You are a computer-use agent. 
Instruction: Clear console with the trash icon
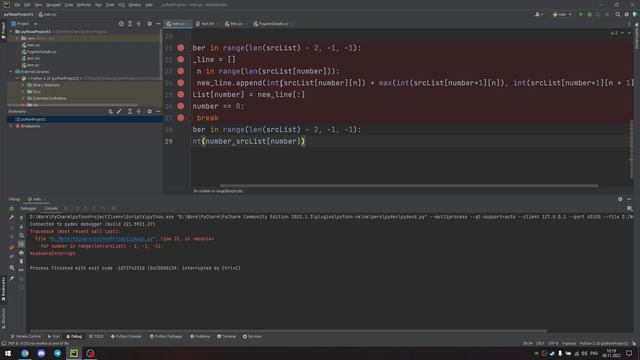[x=21, y=261]
